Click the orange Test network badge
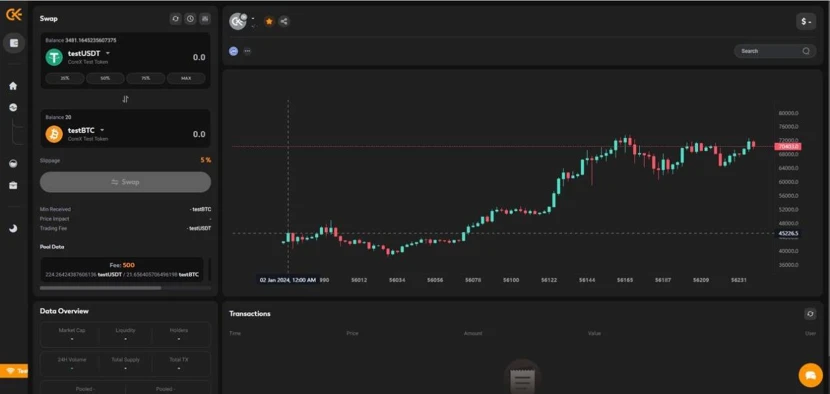 pyautogui.click(x=14, y=371)
